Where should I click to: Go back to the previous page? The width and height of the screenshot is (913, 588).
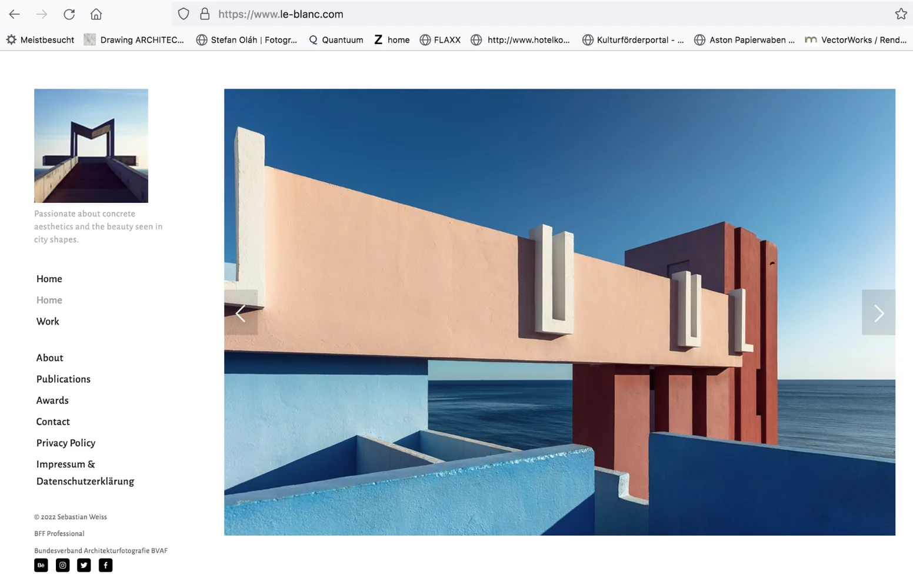pyautogui.click(x=15, y=14)
